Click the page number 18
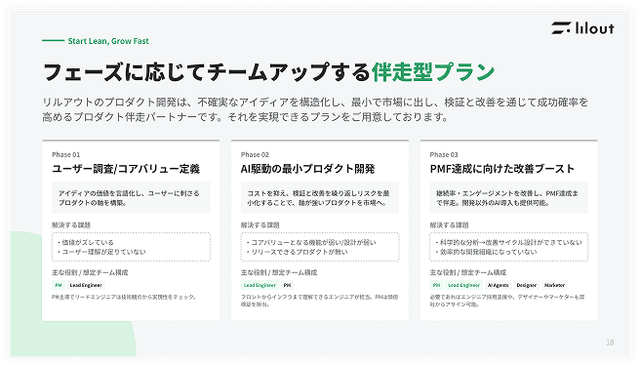This screenshot has height=367, width=640. (610, 343)
